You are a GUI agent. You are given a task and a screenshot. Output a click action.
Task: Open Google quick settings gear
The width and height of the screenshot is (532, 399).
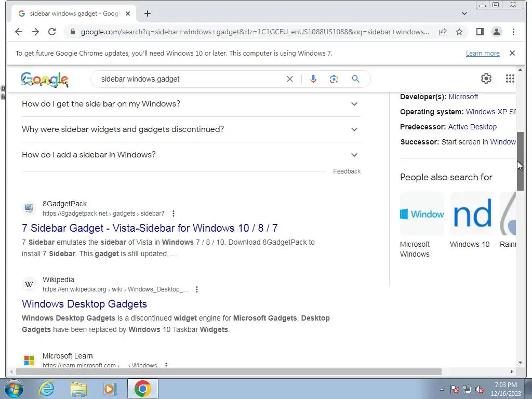pos(486,78)
